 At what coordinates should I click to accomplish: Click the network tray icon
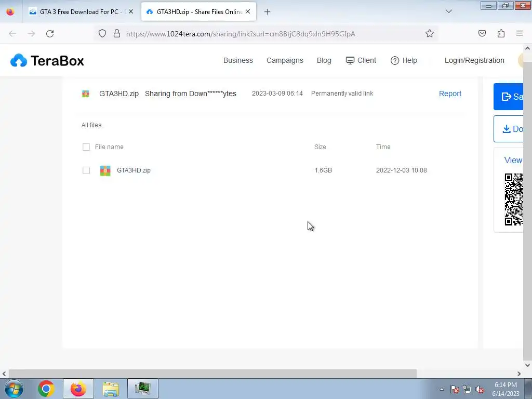tap(467, 389)
